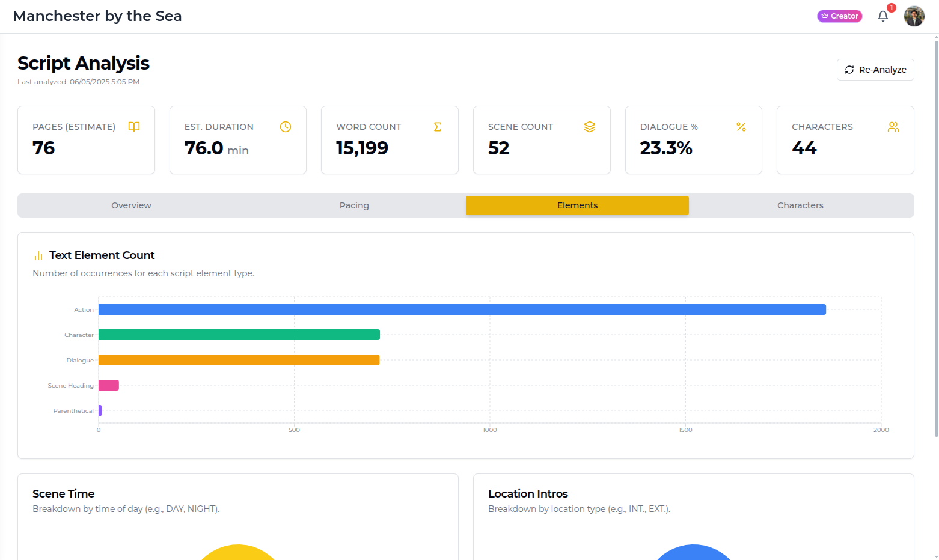Click the clock icon in Est. Duration card
This screenshot has height=560, width=939.
pyautogui.click(x=286, y=127)
